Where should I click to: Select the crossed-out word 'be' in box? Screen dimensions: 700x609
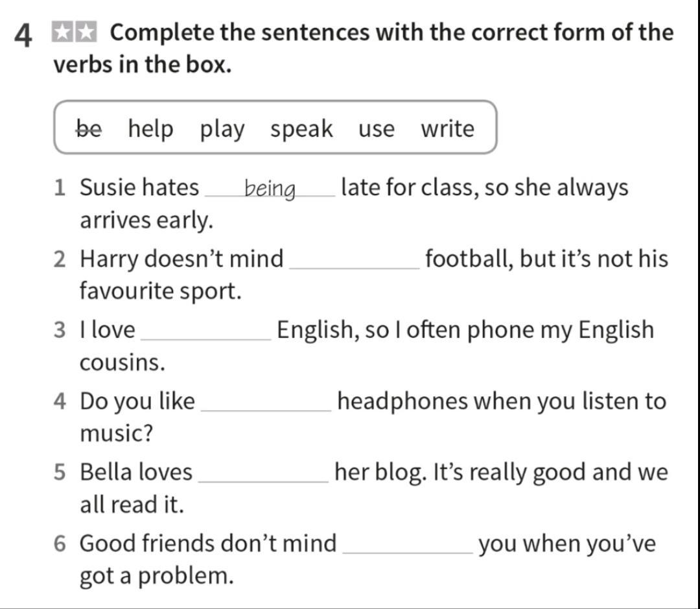tap(89, 128)
